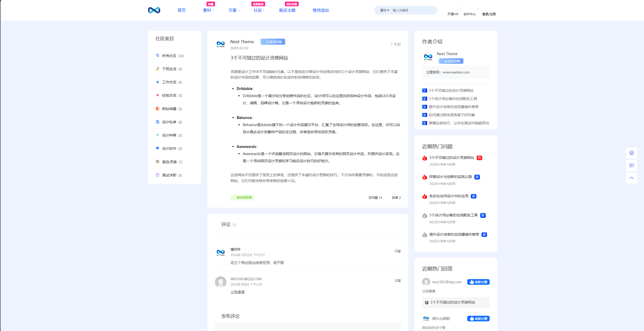644x331 pixels.
Task: Select 所有社区 category icon
Action: 157,55
